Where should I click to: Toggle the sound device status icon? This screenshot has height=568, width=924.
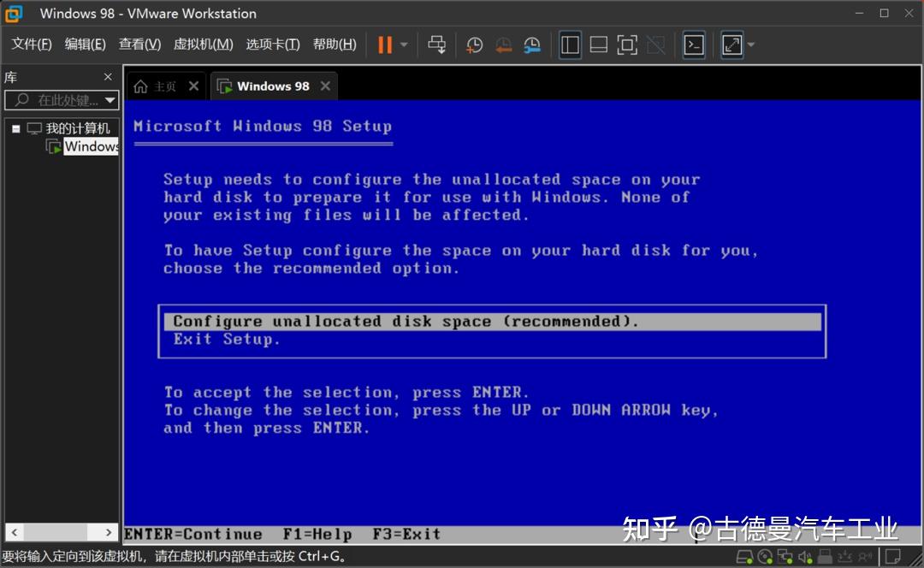tap(804, 556)
